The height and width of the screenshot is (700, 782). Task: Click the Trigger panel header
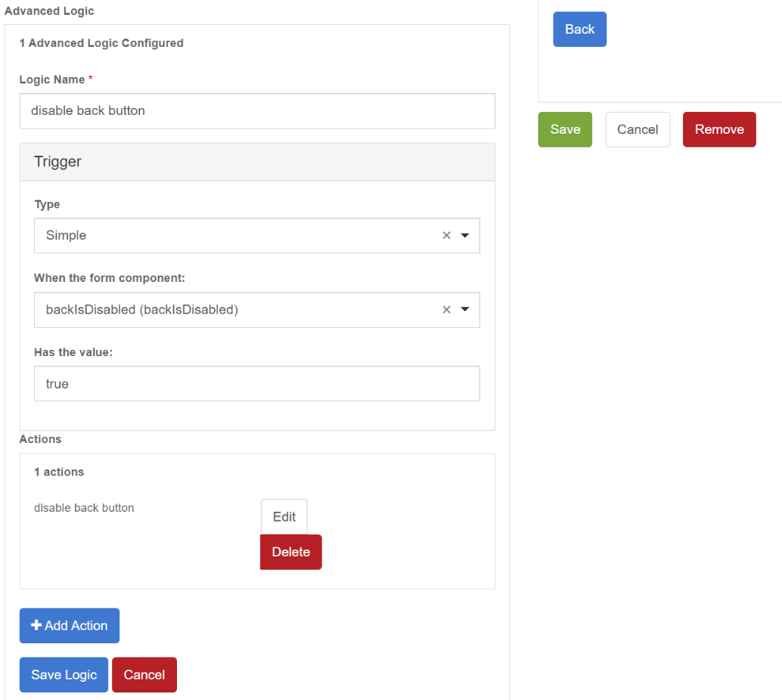point(257,162)
